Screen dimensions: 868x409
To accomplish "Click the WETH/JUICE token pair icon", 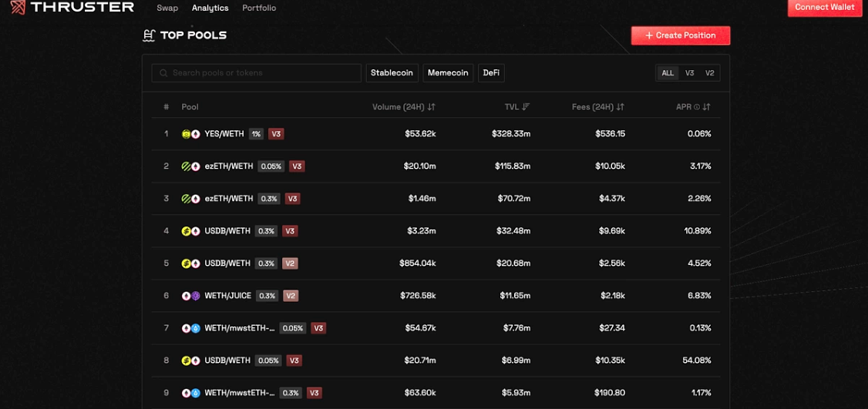I will click(190, 296).
